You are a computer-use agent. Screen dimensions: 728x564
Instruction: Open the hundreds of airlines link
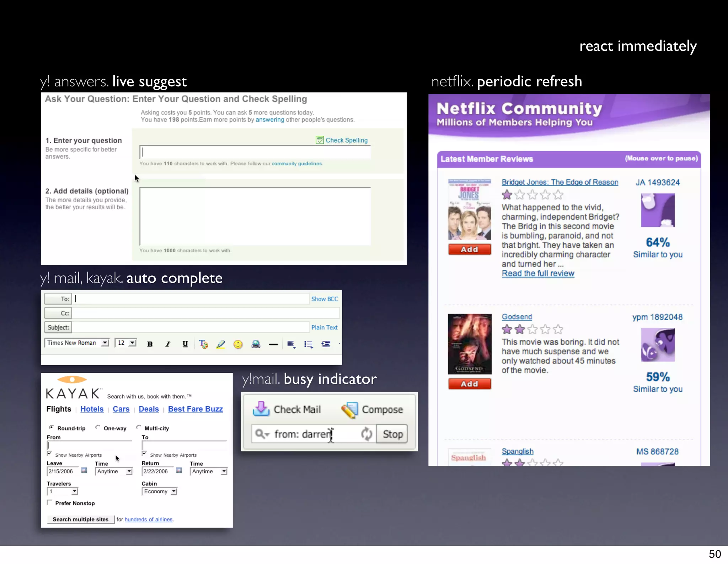click(149, 519)
